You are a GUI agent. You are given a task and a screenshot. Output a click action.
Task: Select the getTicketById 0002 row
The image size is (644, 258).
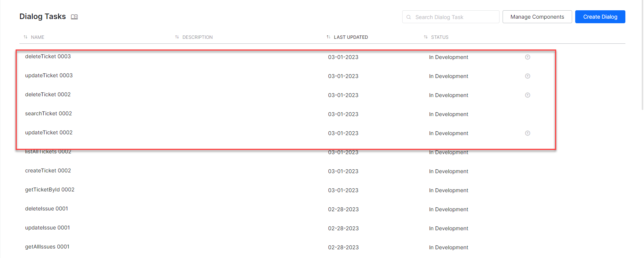(50, 190)
